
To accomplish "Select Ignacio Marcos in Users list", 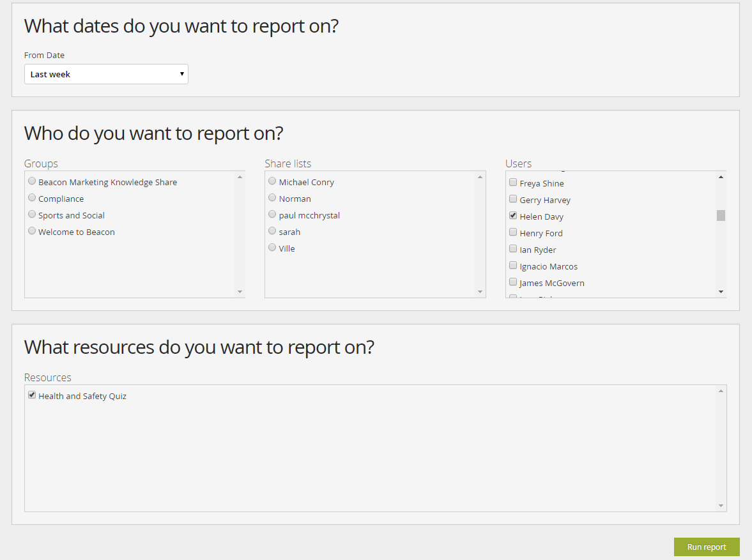I will pos(513,266).
